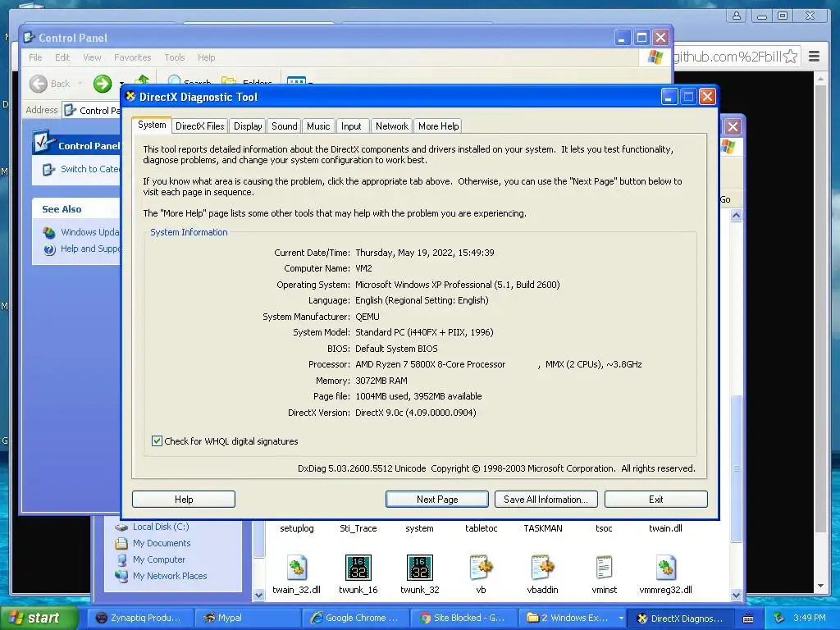
Task: Click the user profile icon in browser
Action: pos(737,16)
